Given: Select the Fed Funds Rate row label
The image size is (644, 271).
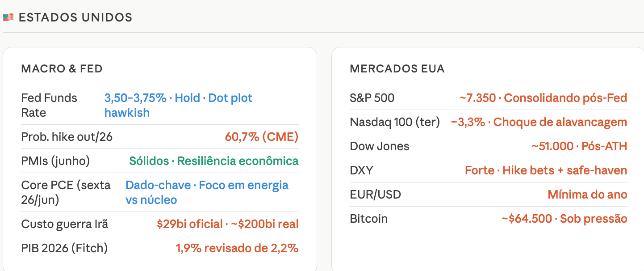Looking at the screenshot, I should pos(49,105).
